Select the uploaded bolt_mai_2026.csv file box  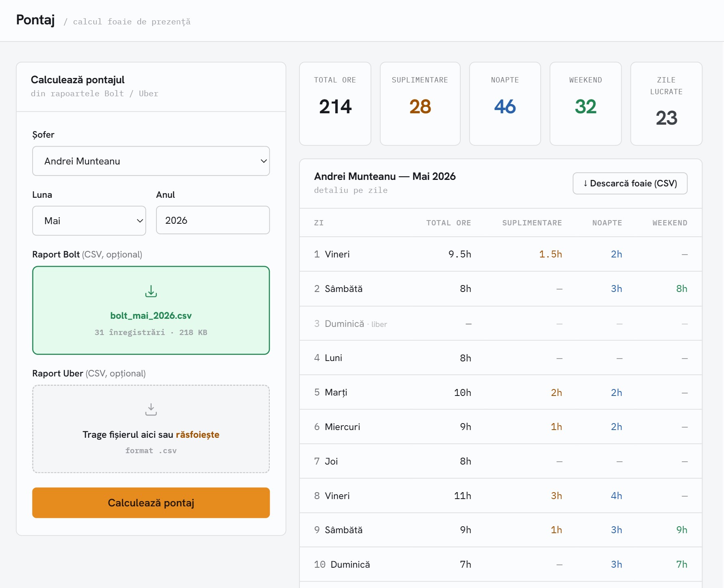click(151, 310)
